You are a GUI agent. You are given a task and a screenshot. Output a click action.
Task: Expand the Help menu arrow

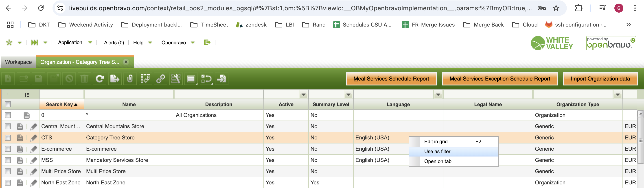(150, 43)
